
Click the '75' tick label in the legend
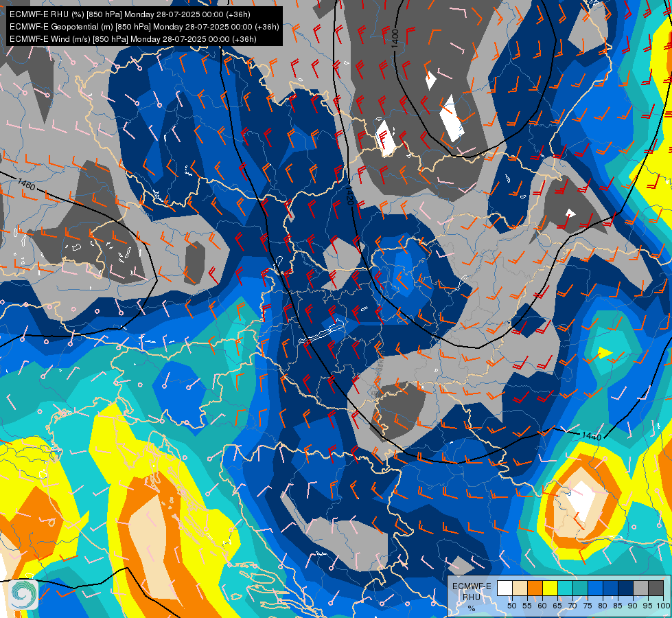point(588,606)
